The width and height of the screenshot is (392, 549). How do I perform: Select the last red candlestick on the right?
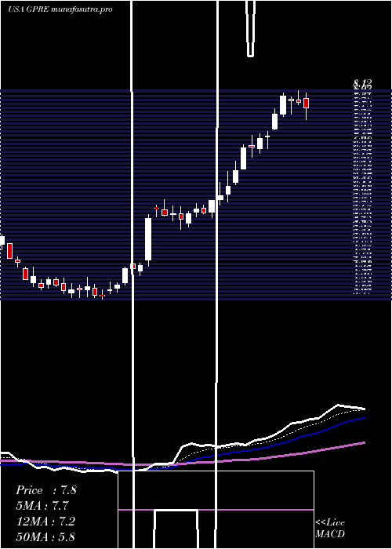tap(307, 105)
